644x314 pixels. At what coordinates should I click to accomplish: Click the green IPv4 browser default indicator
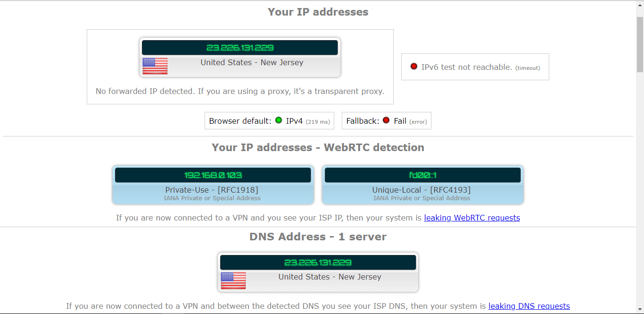(279, 120)
